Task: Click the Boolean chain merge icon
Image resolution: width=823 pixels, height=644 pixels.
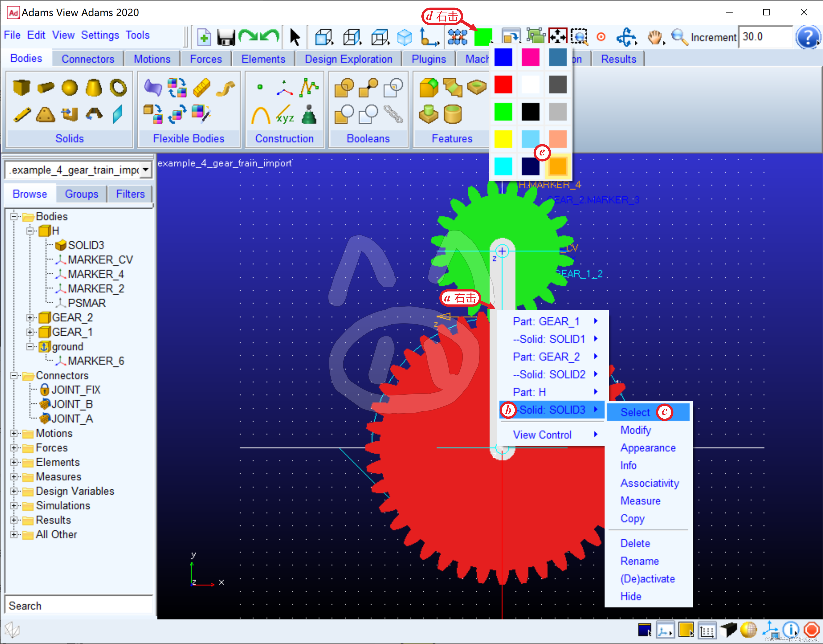Action: coord(393,114)
